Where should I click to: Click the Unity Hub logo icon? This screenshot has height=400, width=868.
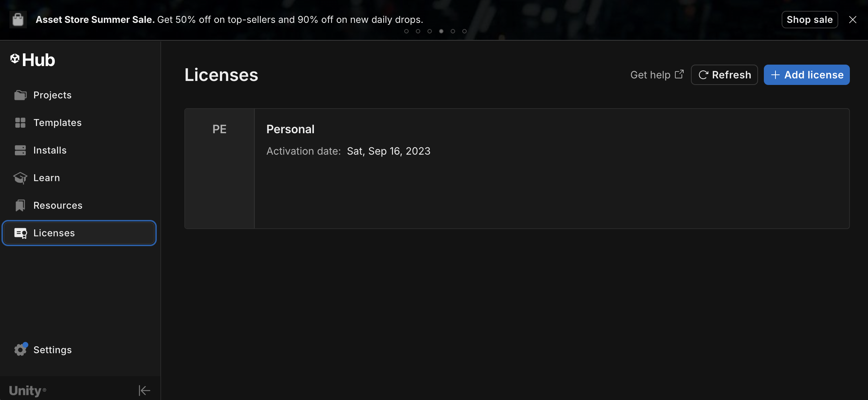15,58
